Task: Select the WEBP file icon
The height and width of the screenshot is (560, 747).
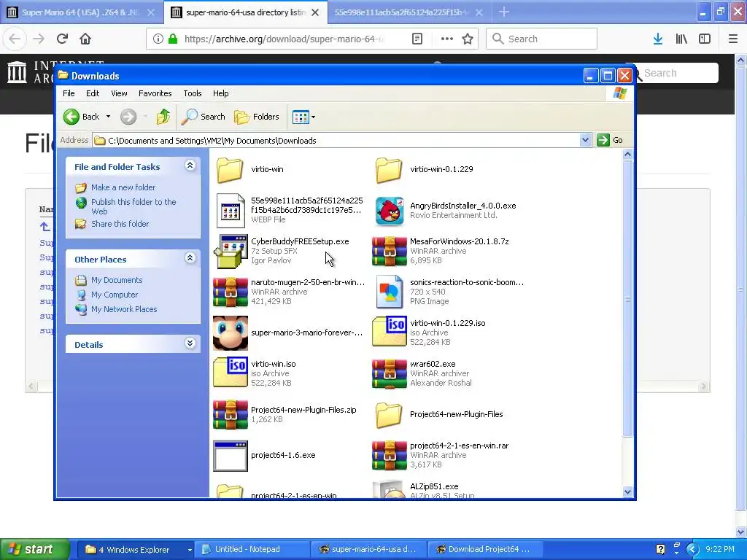Action: pos(231,211)
